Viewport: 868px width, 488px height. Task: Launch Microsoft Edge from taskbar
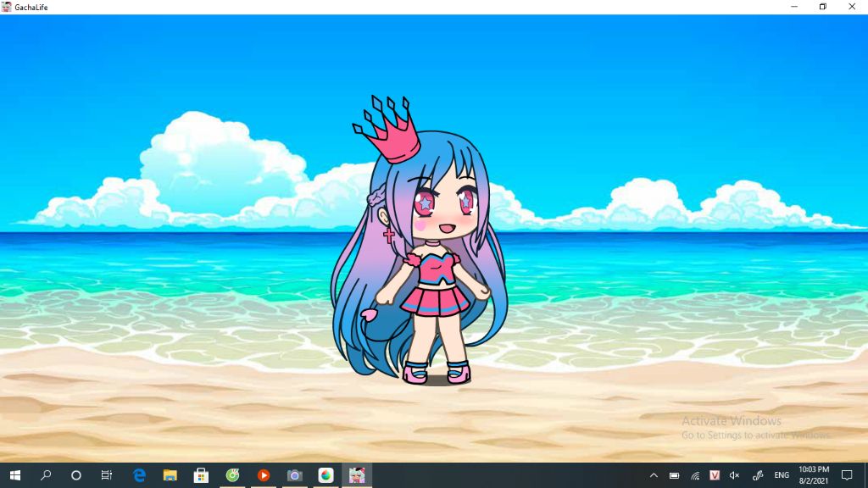tap(140, 475)
